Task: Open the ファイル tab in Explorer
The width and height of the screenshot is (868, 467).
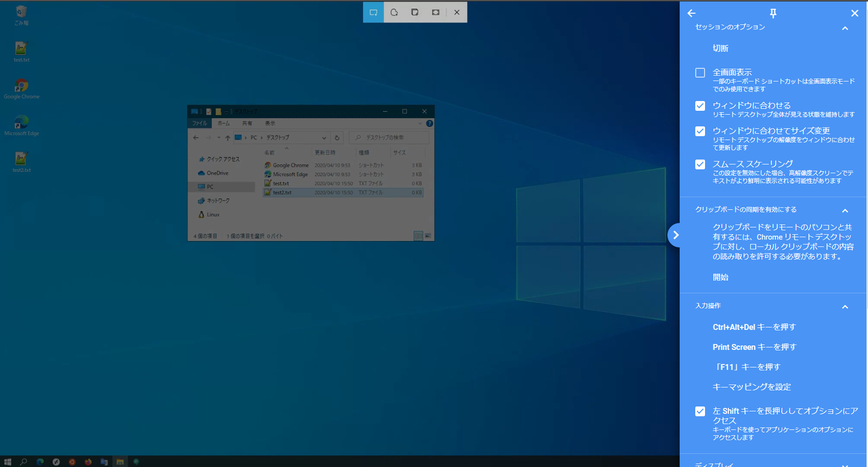Action: click(x=199, y=123)
